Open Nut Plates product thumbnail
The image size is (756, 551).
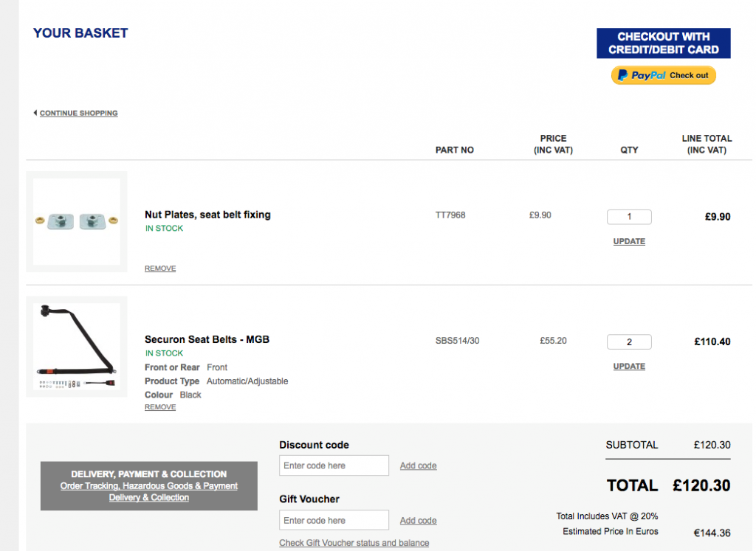77,221
